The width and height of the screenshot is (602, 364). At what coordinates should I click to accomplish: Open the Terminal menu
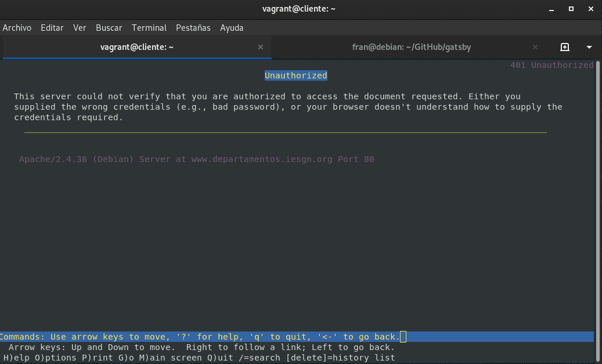click(149, 28)
